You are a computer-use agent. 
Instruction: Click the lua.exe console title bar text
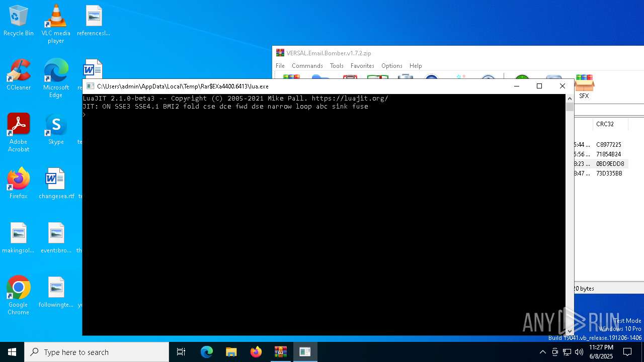183,86
